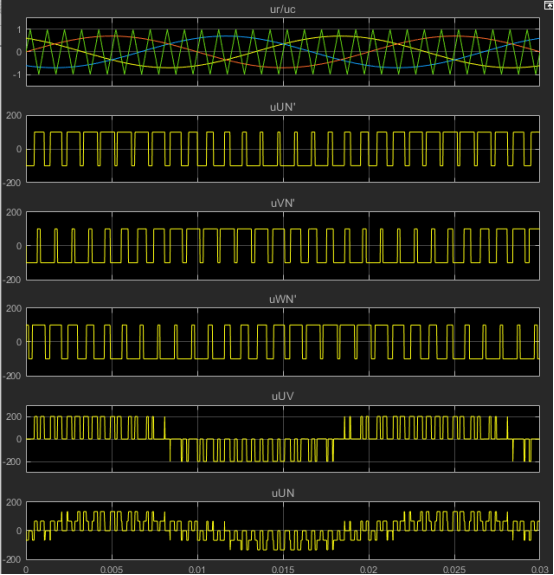554x575 pixels.
Task: Select the uWN' plot title
Action: [x=283, y=299]
